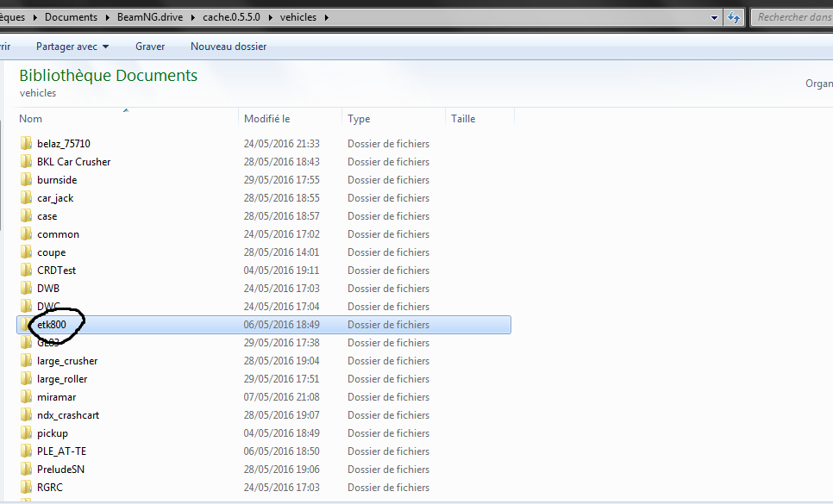The width and height of the screenshot is (833, 504).
Task: Click the RGRC folder icon
Action: click(26, 487)
